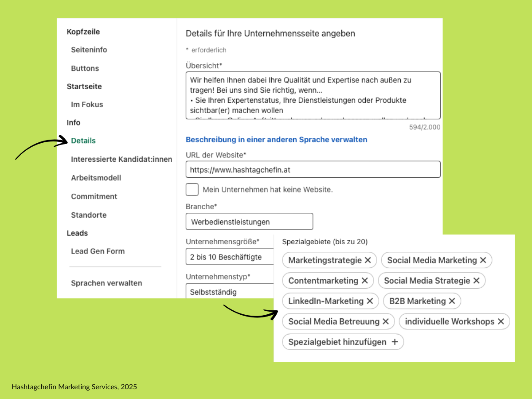Viewport: 532px width, 399px height.
Task: Click the URL der Website field
Action: tap(313, 169)
